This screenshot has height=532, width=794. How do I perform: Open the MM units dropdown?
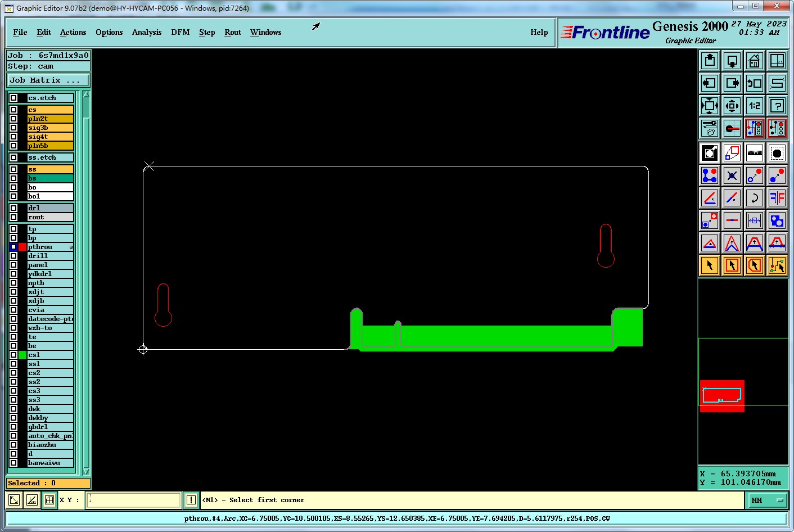767,500
